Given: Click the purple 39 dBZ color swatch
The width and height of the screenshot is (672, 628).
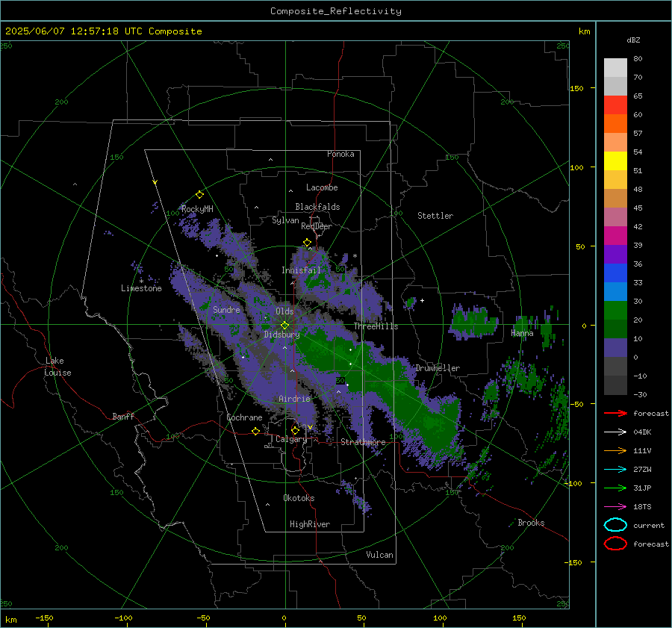Looking at the screenshot, I should tap(615, 254).
